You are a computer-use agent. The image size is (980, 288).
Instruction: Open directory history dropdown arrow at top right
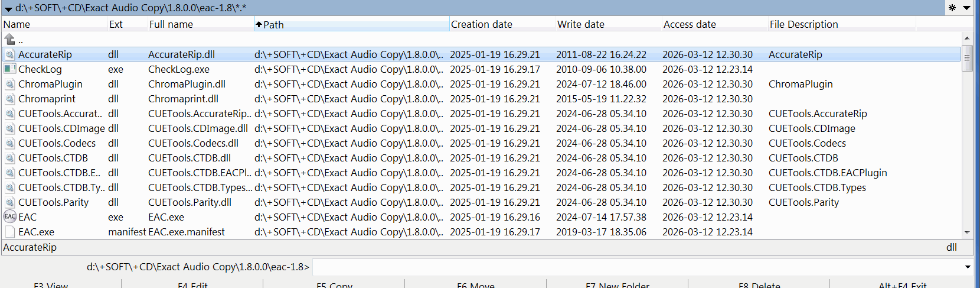[966, 8]
